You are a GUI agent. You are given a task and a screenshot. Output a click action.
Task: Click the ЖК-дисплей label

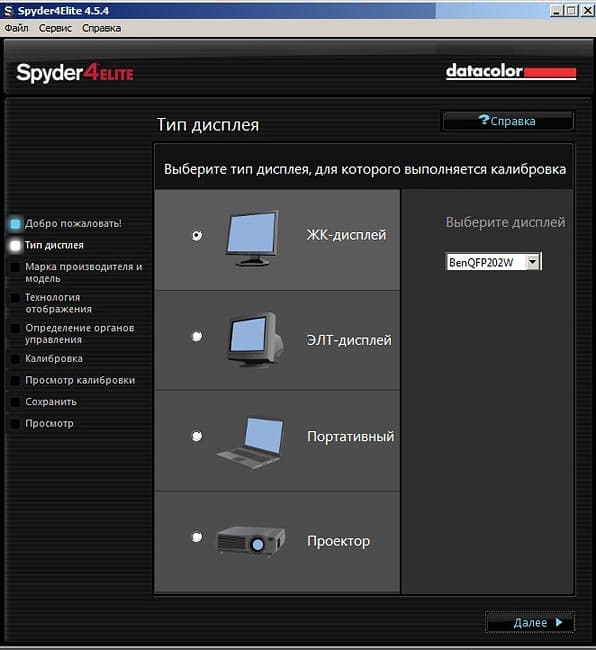(346, 235)
